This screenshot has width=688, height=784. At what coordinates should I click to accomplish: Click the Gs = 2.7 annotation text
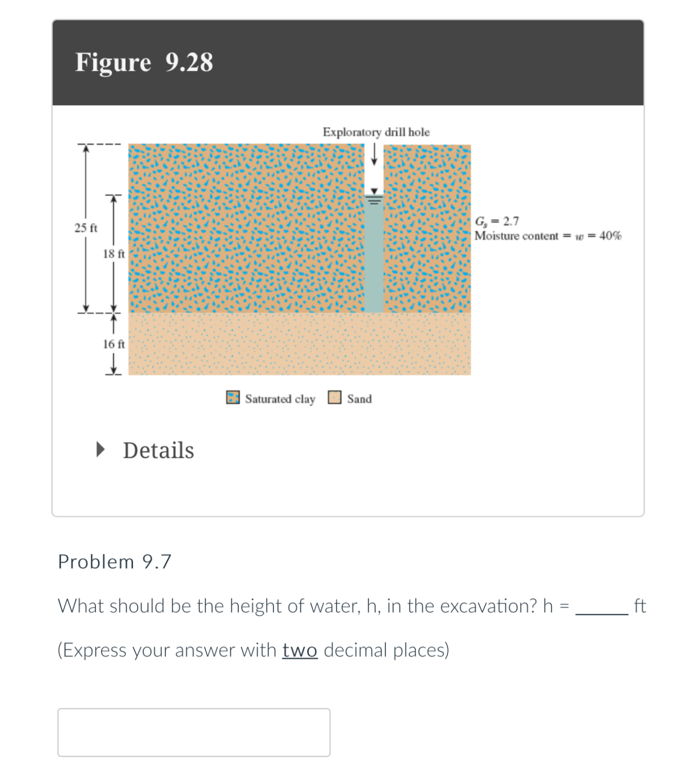(497, 221)
